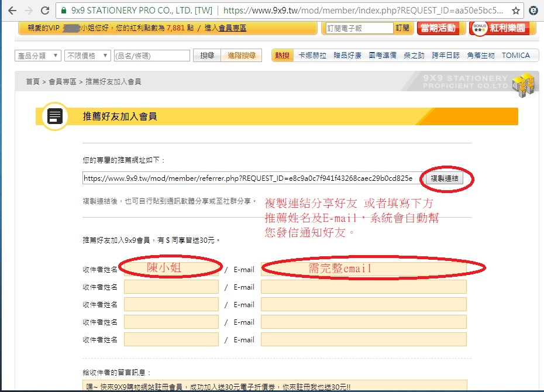Go back with the browser back arrow
This screenshot has height=392, width=544.
click(12, 11)
